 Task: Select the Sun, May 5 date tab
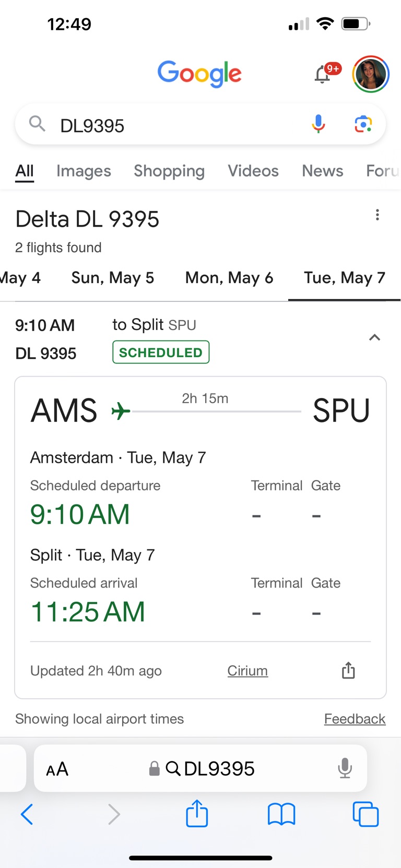(x=112, y=278)
